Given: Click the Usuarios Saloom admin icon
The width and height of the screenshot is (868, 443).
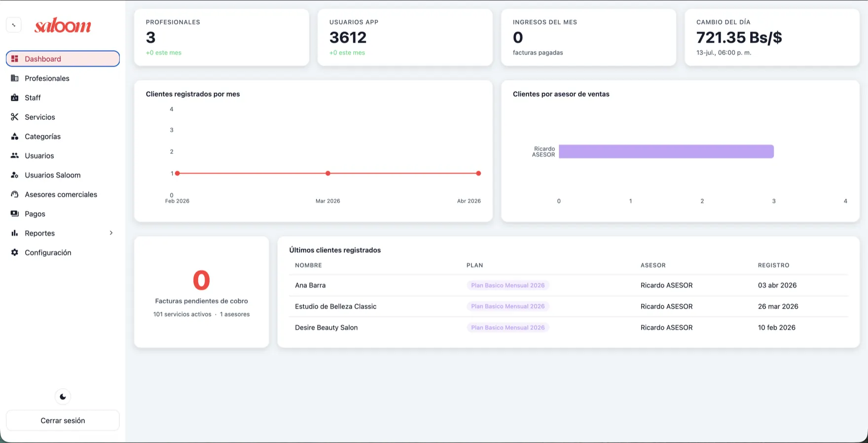Looking at the screenshot, I should pyautogui.click(x=15, y=175).
